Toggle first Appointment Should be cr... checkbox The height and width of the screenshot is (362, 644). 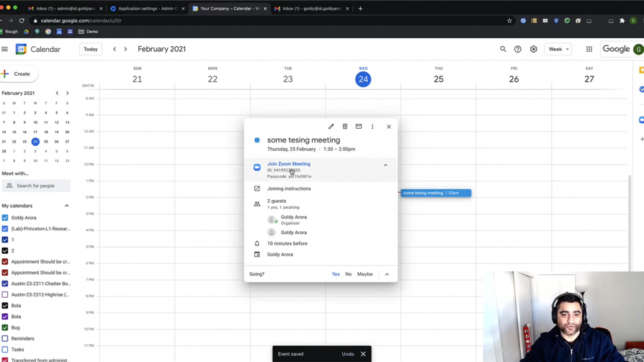[5, 262]
